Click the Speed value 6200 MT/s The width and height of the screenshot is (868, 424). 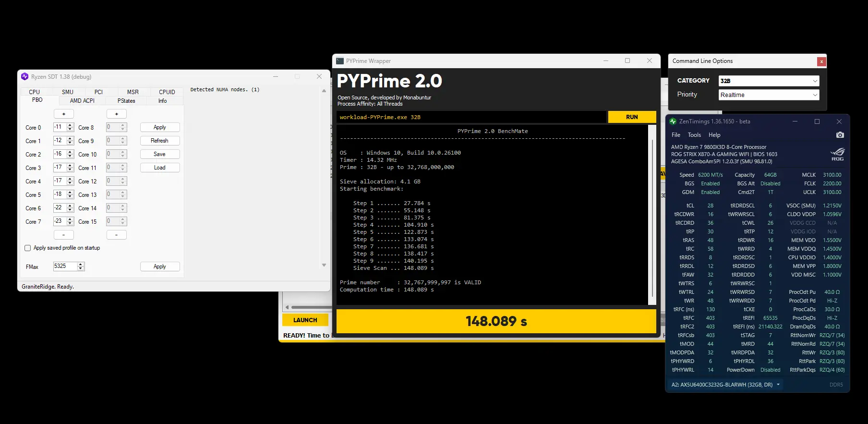coord(711,175)
